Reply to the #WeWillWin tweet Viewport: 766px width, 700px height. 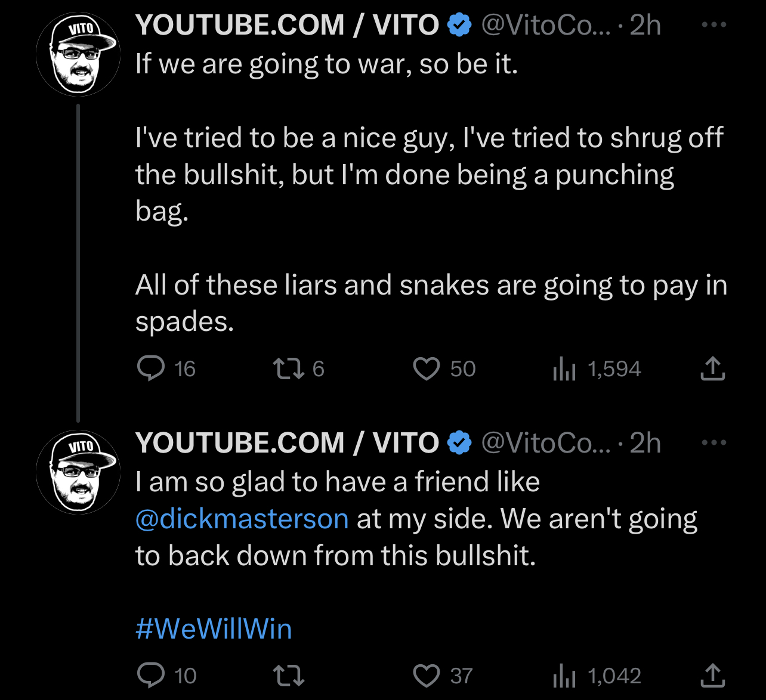pos(151,676)
